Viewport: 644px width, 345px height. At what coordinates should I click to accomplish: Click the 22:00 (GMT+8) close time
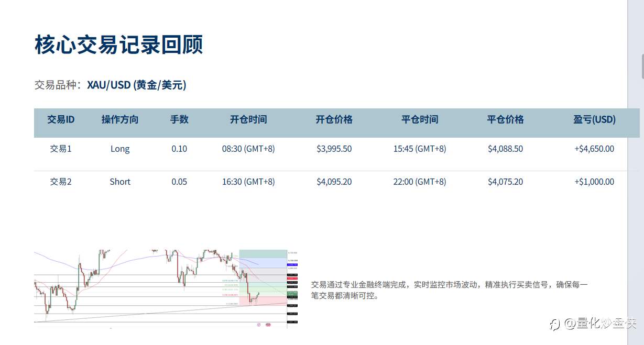[420, 182]
